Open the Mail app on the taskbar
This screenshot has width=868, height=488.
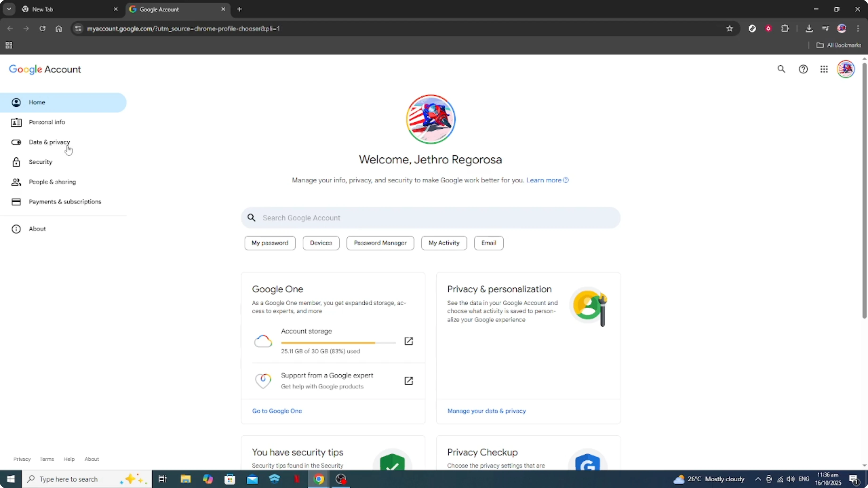[252, 479]
